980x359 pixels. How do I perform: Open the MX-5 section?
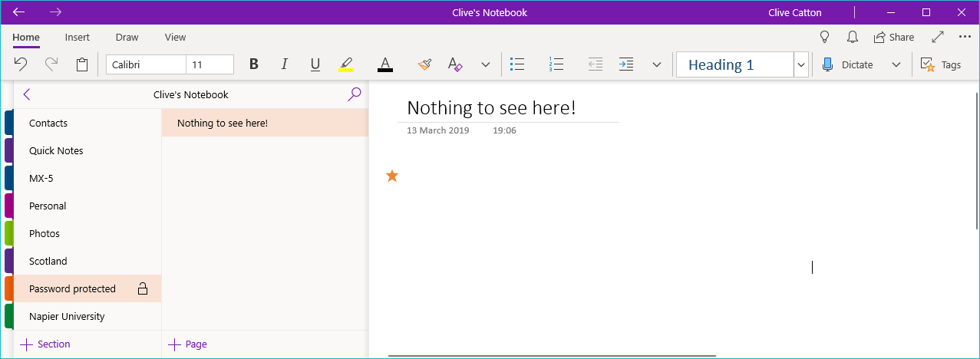point(87,178)
